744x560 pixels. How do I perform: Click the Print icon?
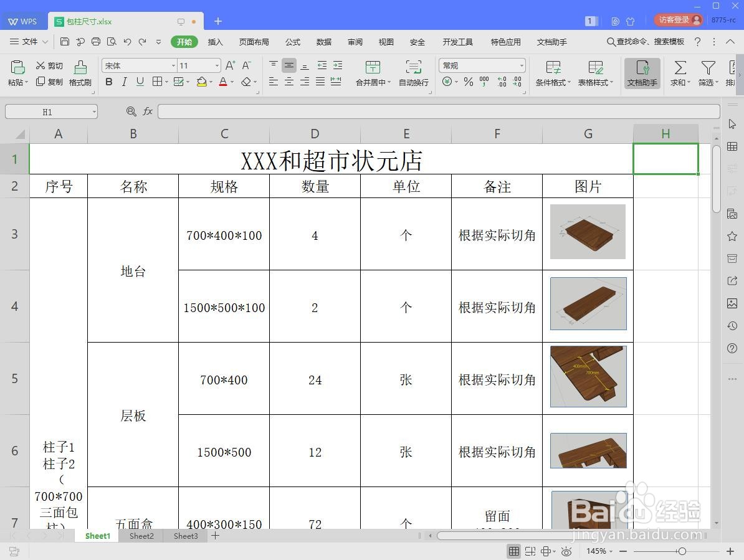coord(96,42)
